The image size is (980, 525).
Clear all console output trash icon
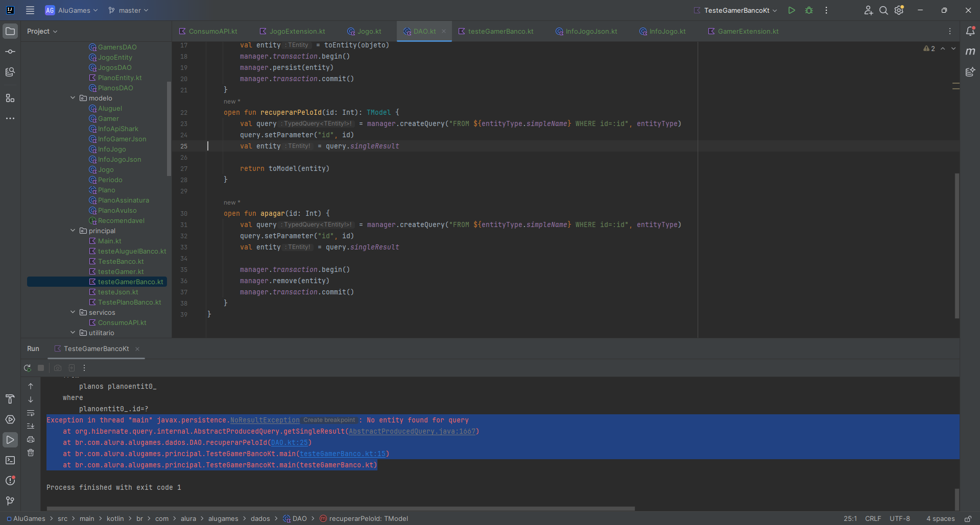(x=31, y=453)
